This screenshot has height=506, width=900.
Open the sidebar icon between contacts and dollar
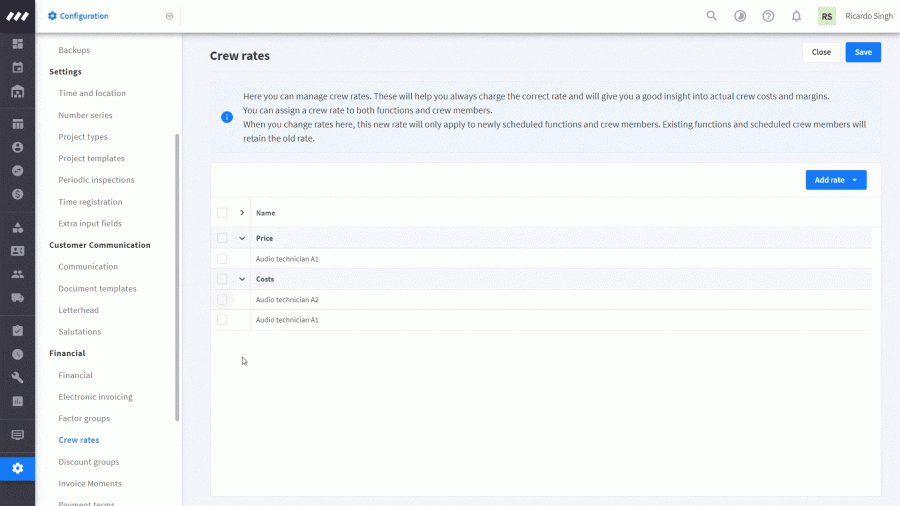tap(18, 171)
